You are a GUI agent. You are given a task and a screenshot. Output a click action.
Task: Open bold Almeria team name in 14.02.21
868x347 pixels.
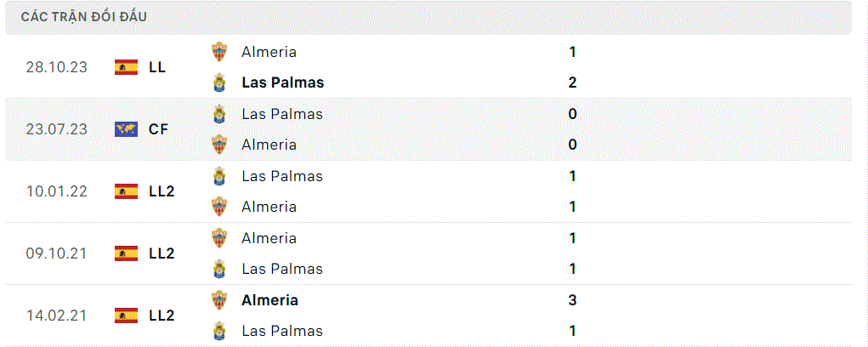(x=269, y=300)
